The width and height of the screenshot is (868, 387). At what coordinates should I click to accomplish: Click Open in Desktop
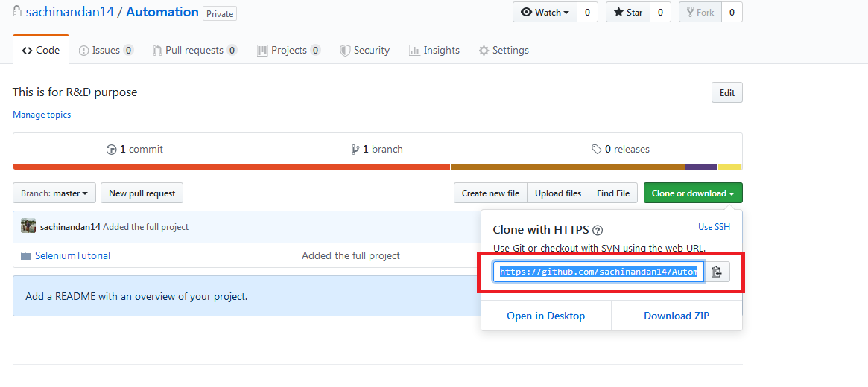pyautogui.click(x=546, y=316)
